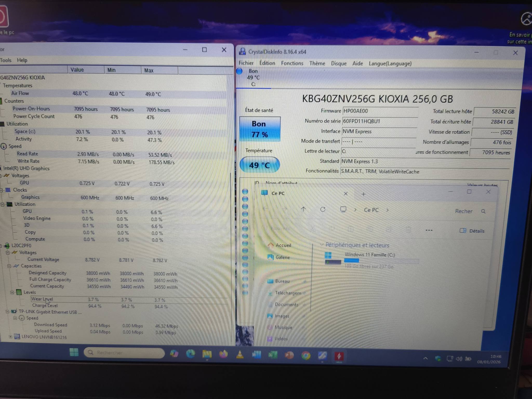Open Google Chrome from the taskbar
The width and height of the screenshot is (532, 399).
point(306,355)
